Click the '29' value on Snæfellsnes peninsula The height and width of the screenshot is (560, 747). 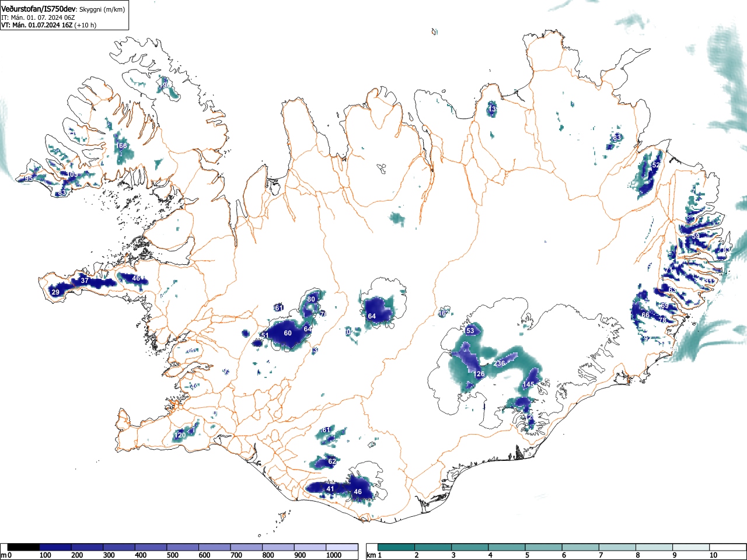[55, 292]
